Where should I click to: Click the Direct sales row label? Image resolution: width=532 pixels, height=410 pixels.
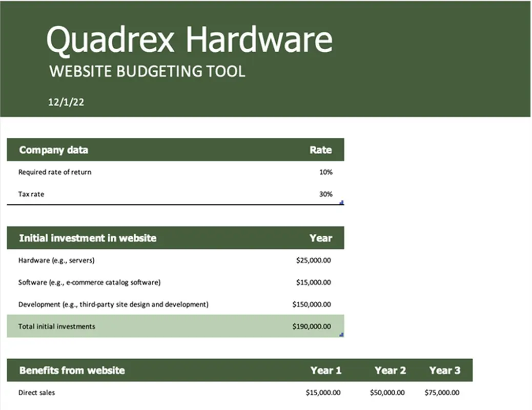point(36,392)
